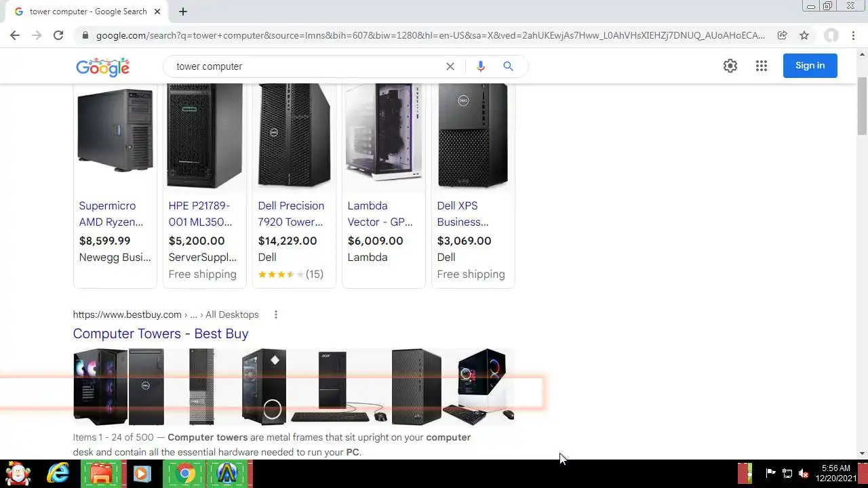Reload the page with refresh icon
The width and height of the screenshot is (868, 488).
[x=58, y=35]
